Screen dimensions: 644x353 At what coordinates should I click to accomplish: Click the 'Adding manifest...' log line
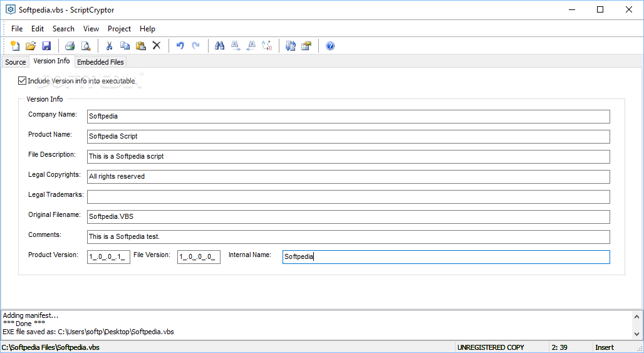(x=31, y=315)
